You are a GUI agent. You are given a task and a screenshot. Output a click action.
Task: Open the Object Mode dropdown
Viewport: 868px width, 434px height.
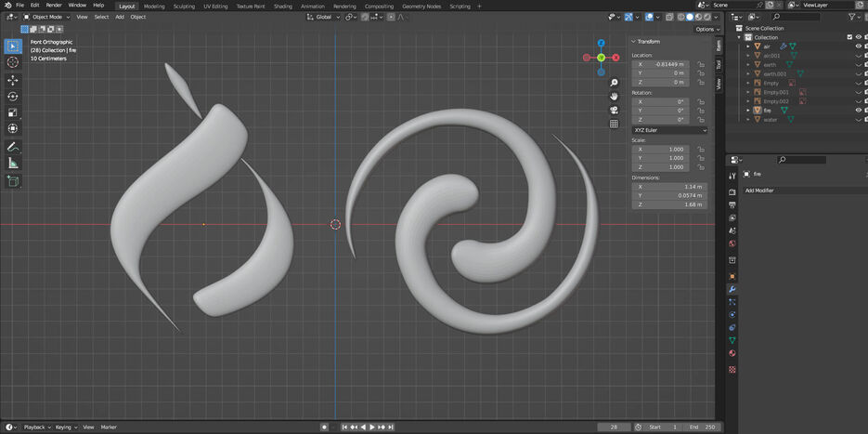[46, 17]
